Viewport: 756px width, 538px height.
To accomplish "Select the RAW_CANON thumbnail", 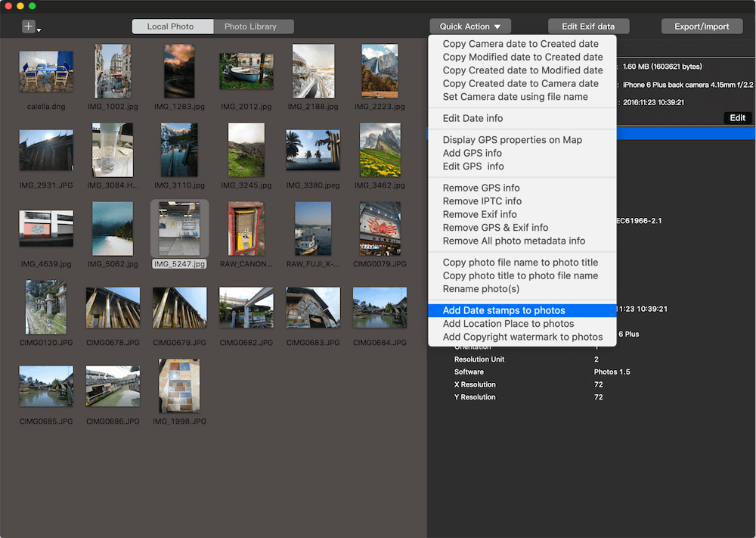I will [x=246, y=229].
